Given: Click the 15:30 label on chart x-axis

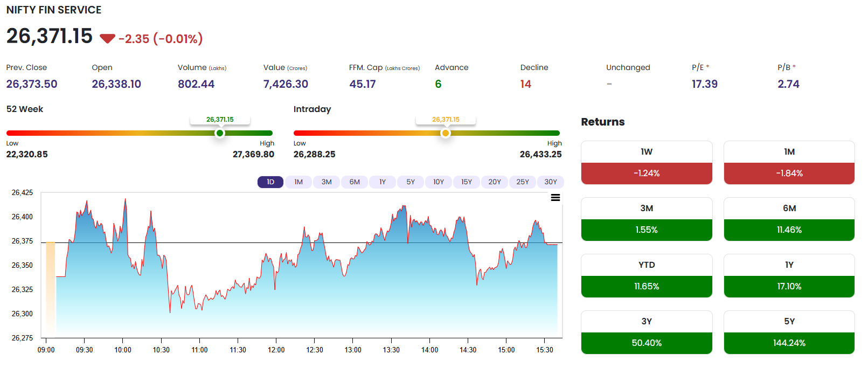Looking at the screenshot, I should point(544,350).
